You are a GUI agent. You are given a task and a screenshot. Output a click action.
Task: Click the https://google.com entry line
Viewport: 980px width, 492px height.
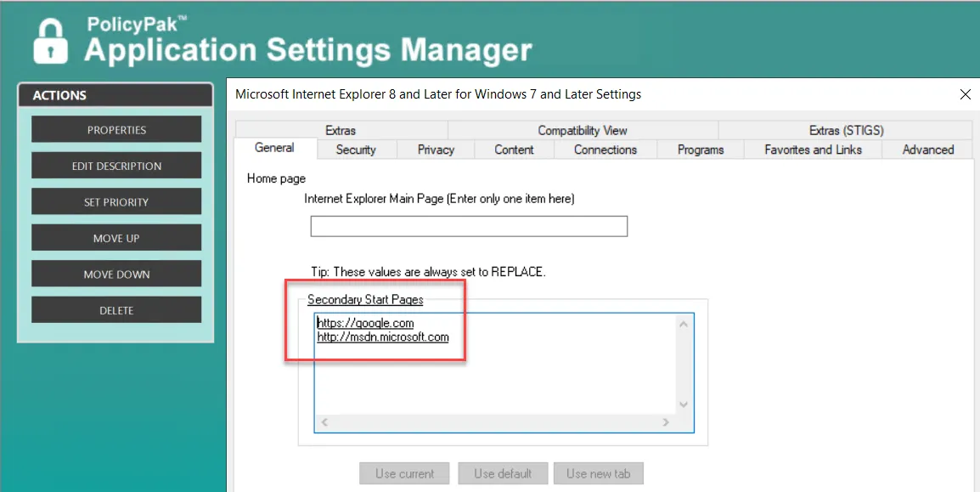(x=366, y=323)
